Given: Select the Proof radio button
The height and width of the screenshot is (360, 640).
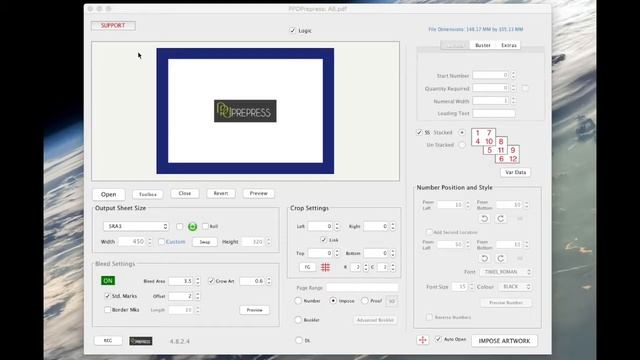Looking at the screenshot, I should coord(364,301).
